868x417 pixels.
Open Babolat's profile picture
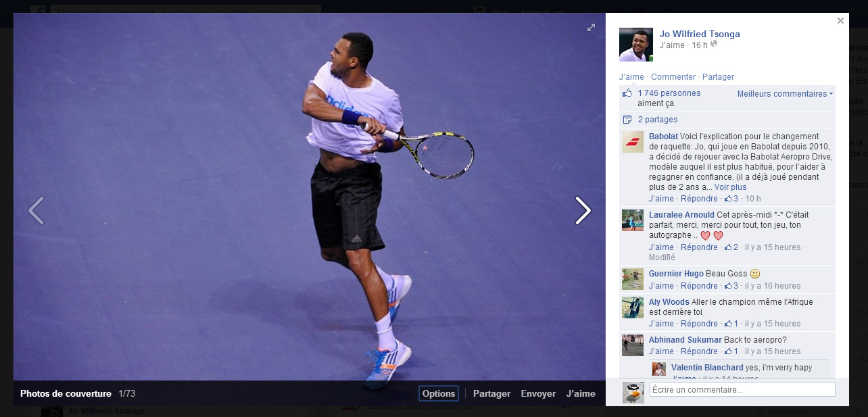tap(633, 142)
